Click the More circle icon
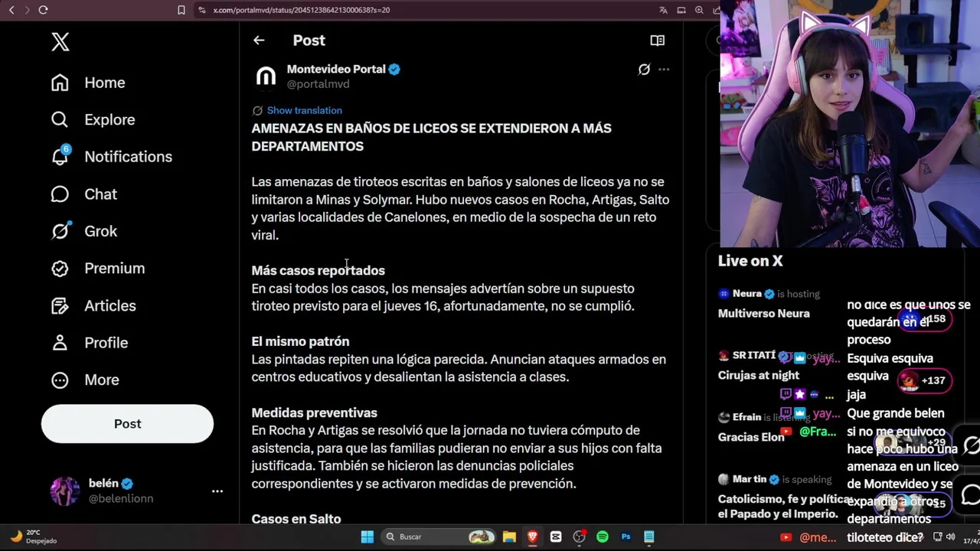This screenshot has height=551, width=980. [60, 380]
